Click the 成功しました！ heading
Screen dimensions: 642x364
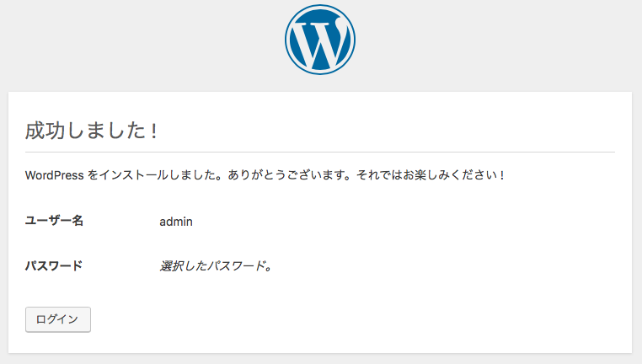click(92, 131)
